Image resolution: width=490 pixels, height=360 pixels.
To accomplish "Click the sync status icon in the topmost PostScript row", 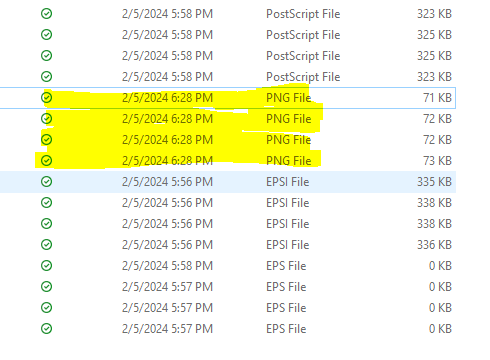I will (46, 14).
